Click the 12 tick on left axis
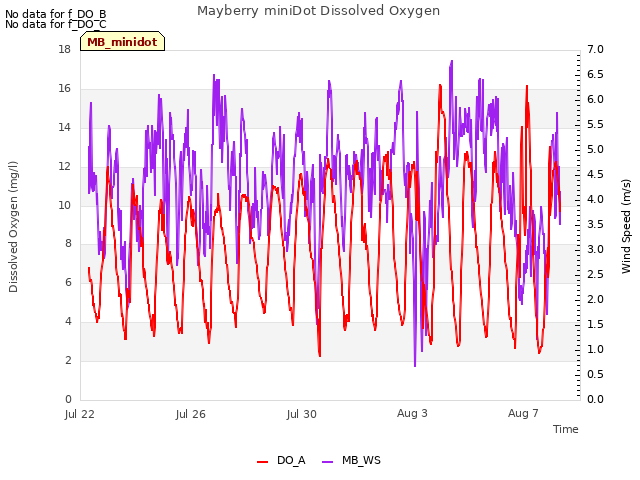 64,166
